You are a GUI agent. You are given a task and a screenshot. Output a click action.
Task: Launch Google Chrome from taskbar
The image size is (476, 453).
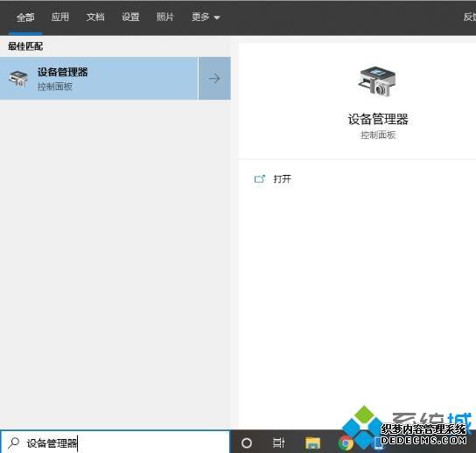point(346,443)
